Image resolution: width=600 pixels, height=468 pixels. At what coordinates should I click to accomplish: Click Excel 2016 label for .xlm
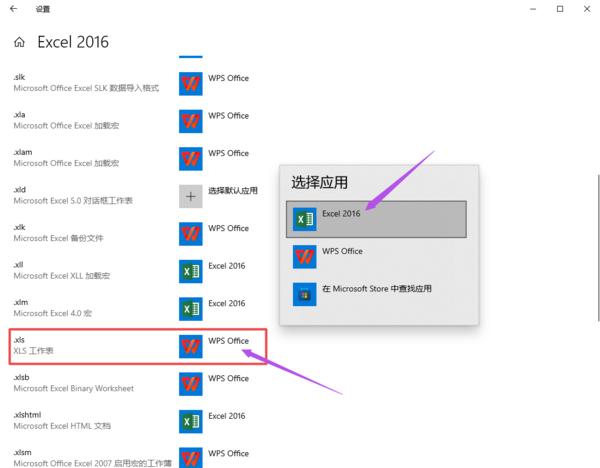(x=227, y=303)
